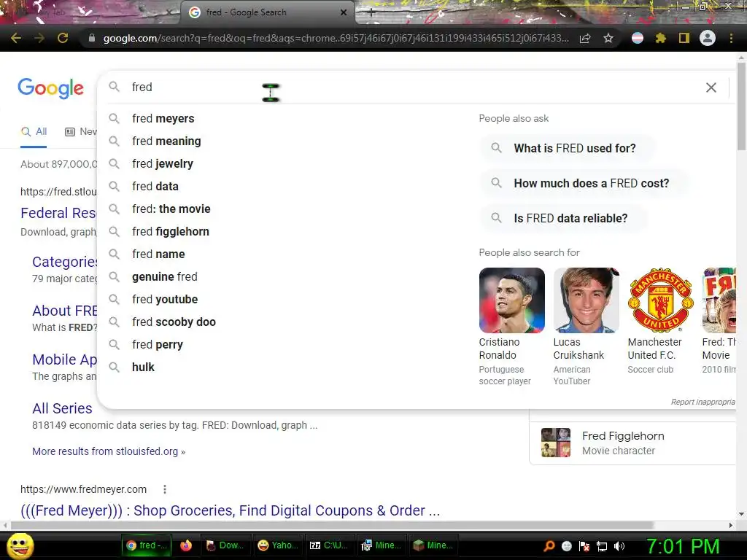Click the orange magnifier tray icon
This screenshot has width=747, height=560.
pyautogui.click(x=549, y=546)
